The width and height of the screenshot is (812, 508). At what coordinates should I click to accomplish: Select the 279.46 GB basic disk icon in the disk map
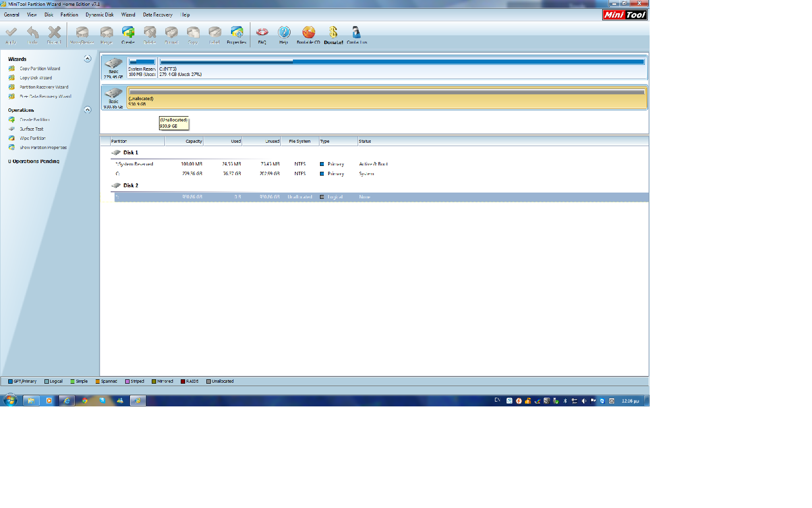pyautogui.click(x=114, y=67)
